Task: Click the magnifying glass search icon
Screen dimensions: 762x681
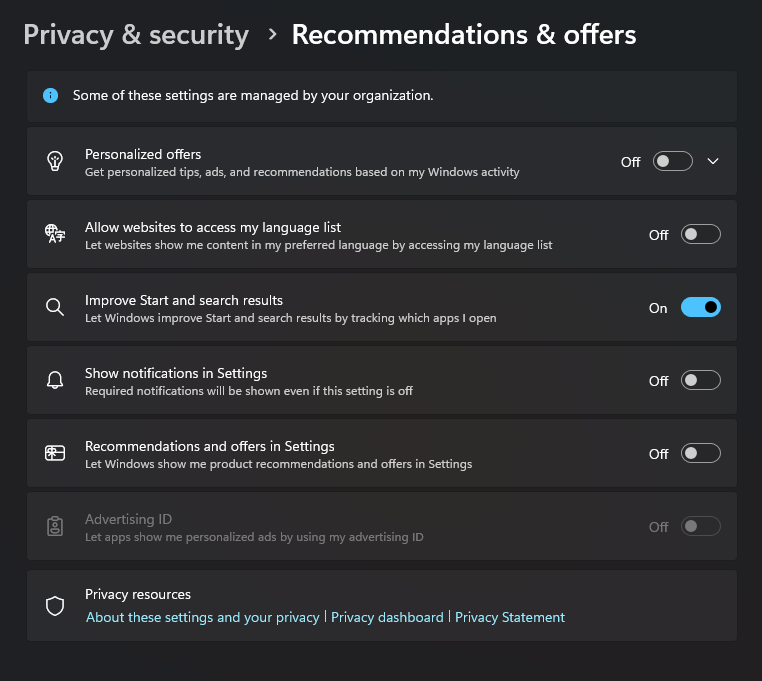Action: (55, 307)
